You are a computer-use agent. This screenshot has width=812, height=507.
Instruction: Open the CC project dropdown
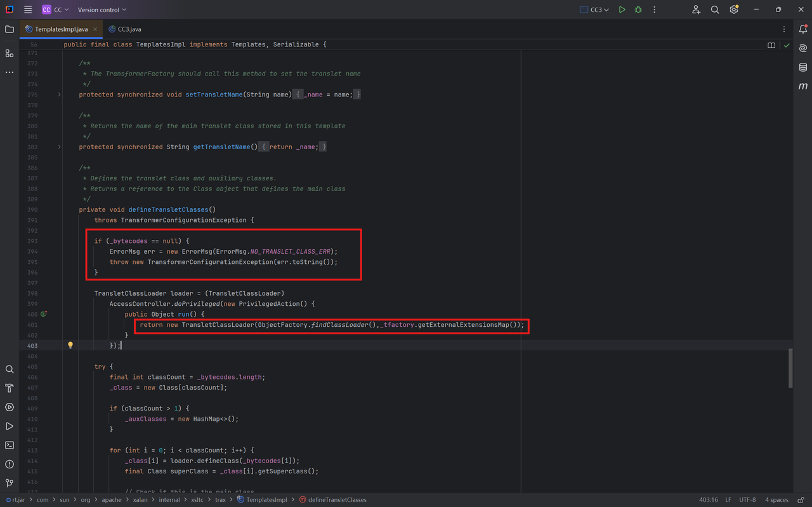coord(56,10)
